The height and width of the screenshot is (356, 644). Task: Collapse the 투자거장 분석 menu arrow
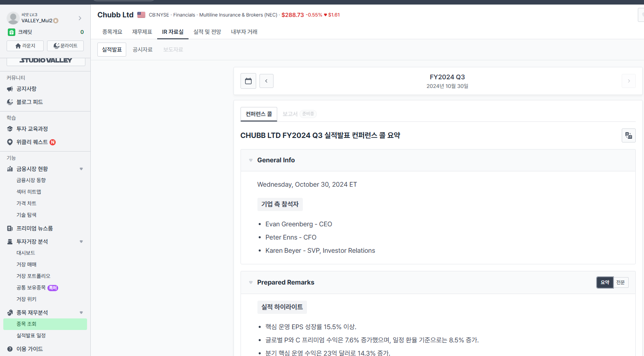[x=81, y=242]
